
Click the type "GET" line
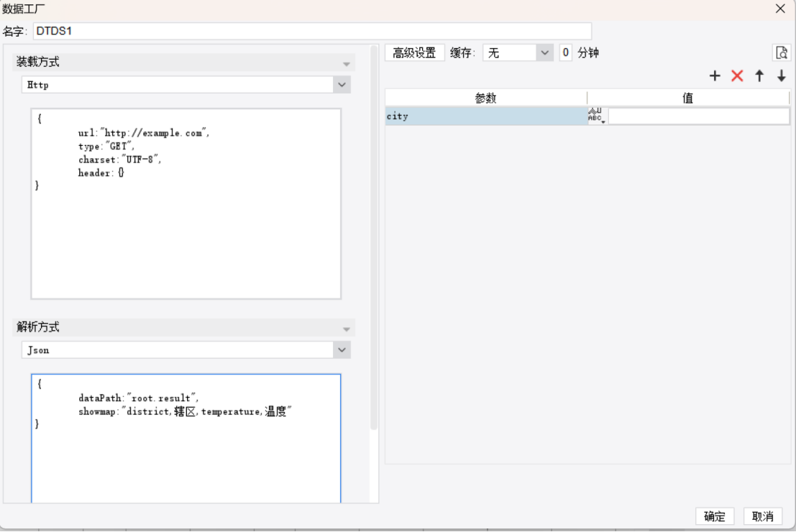tap(106, 146)
